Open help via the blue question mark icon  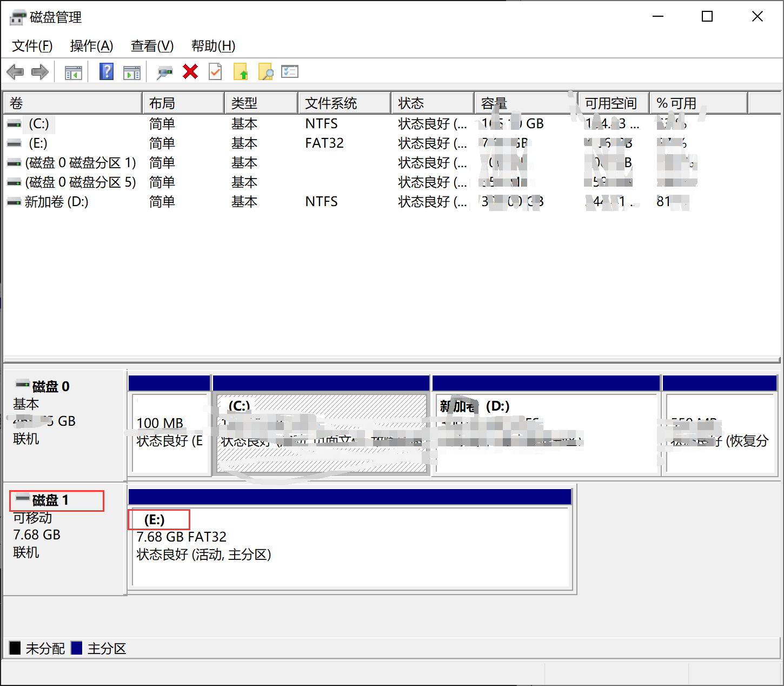(x=106, y=71)
